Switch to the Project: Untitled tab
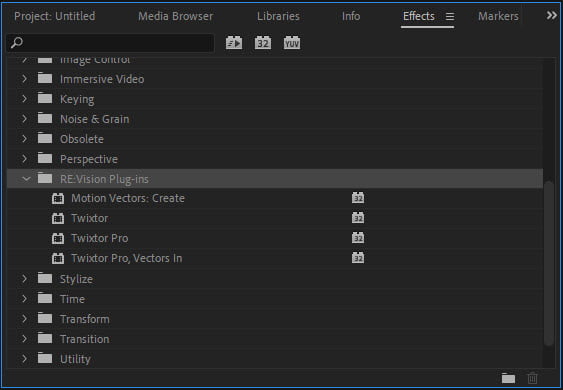 [55, 16]
